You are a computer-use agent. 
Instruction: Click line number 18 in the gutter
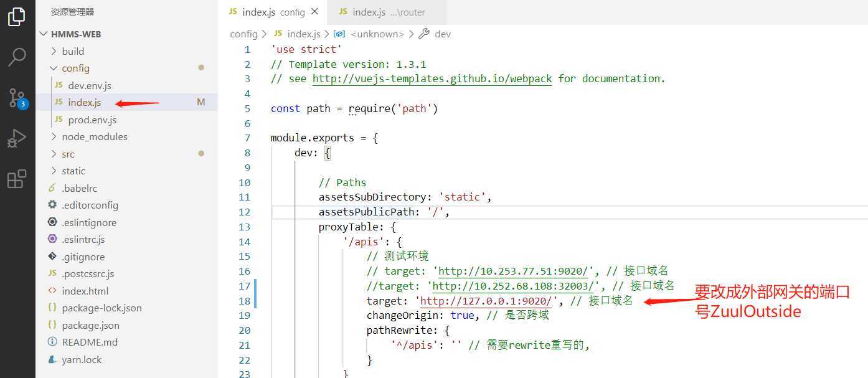244,301
